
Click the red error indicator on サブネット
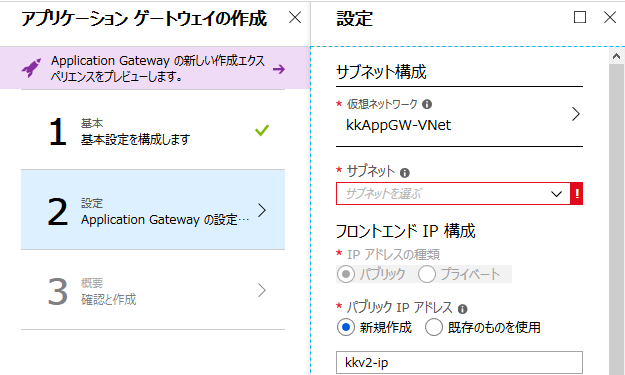(577, 194)
